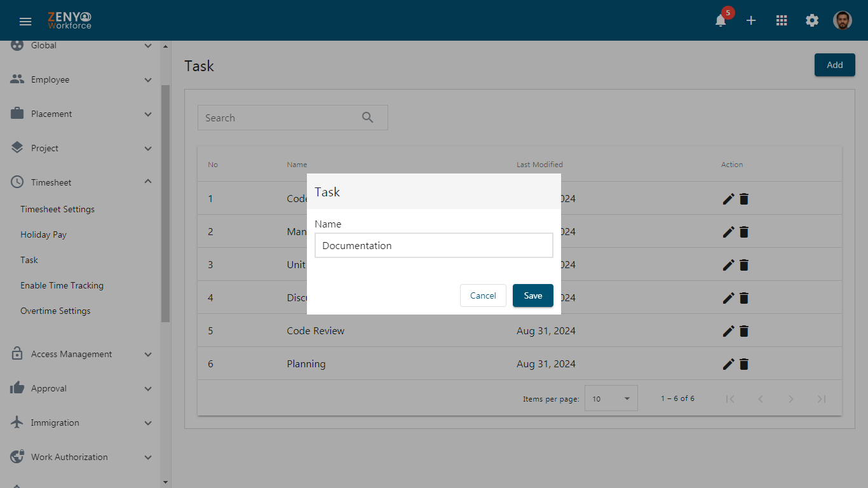Image resolution: width=868 pixels, height=488 pixels.
Task: Delete task in row 4
Action: (744, 298)
